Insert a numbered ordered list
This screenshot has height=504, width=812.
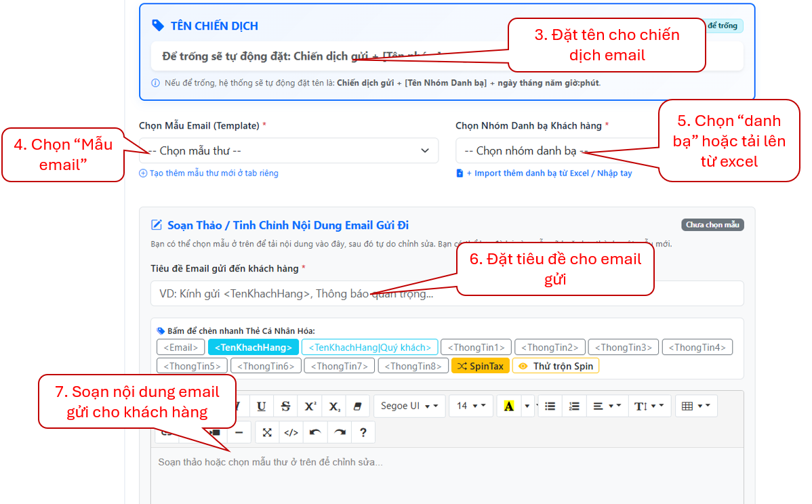click(x=574, y=406)
